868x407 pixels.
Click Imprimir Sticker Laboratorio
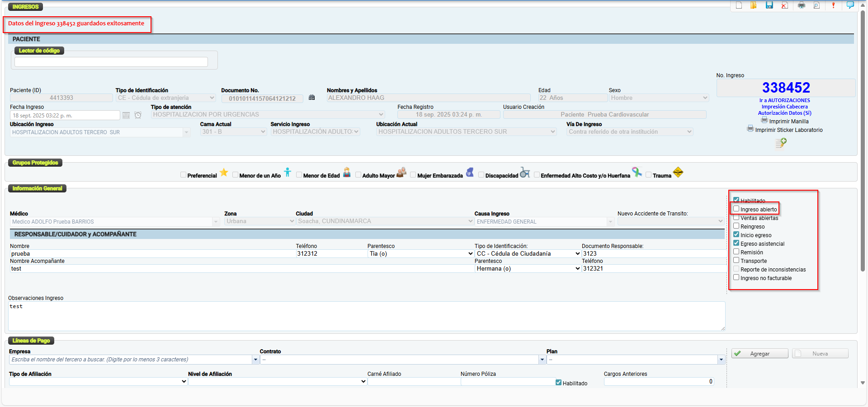pyautogui.click(x=788, y=130)
